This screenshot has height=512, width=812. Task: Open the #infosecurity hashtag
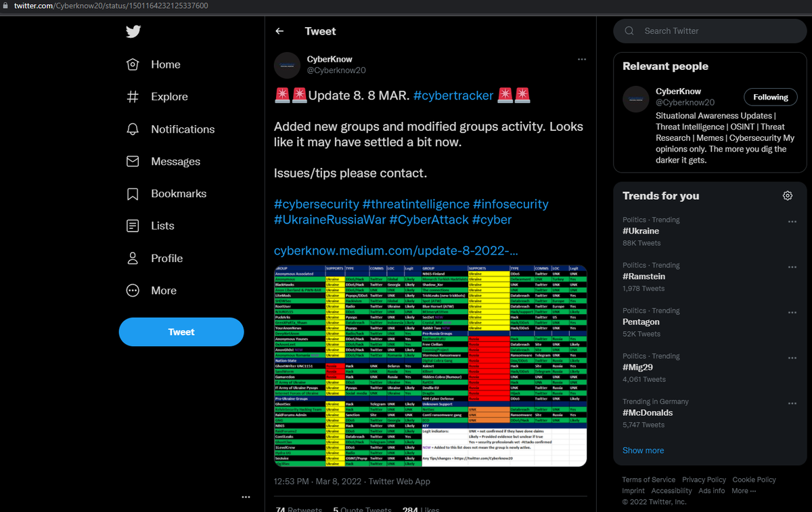coord(511,204)
